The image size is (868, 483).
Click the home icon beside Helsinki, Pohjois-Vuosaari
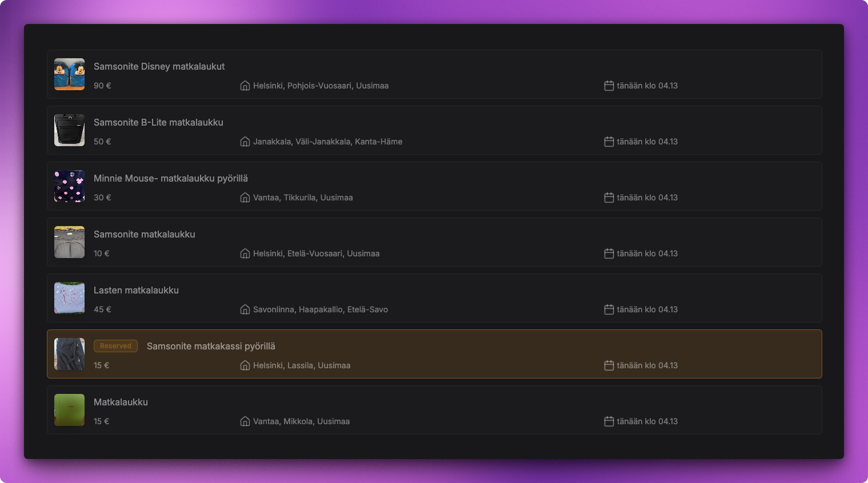click(x=245, y=86)
